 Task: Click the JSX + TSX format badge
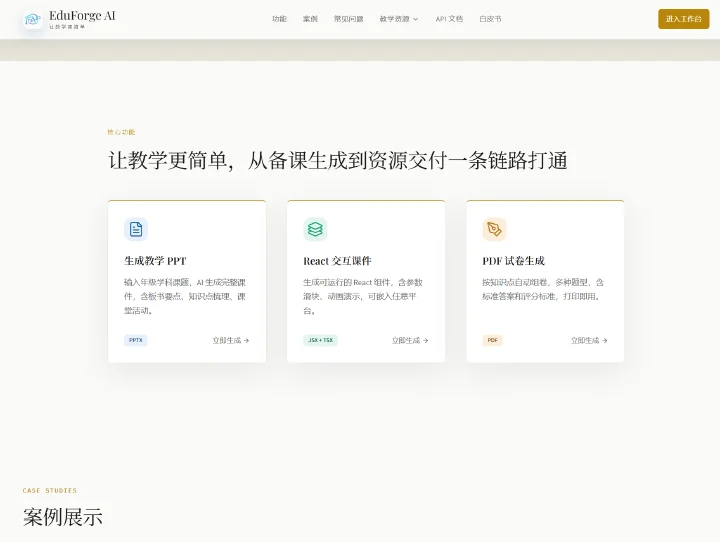click(321, 340)
